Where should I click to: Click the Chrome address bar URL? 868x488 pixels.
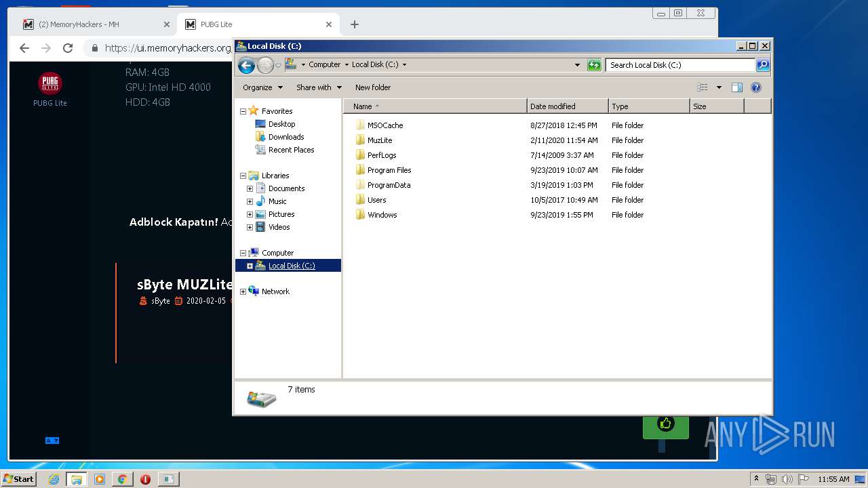click(x=167, y=48)
